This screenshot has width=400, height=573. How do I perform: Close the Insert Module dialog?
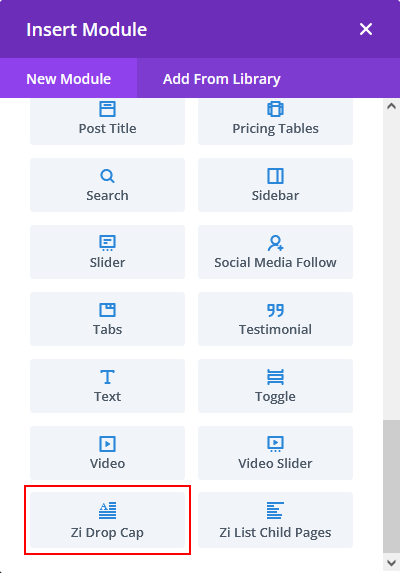click(x=366, y=29)
